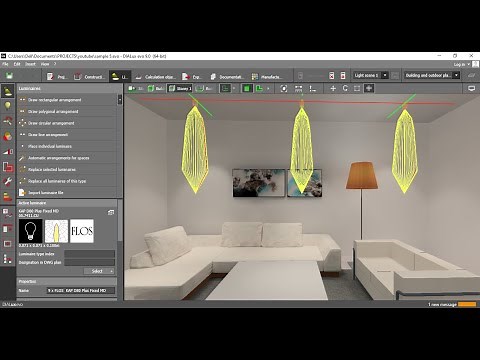The width and height of the screenshot is (480, 360).
Task: Click the green save project icon
Action: click(9, 76)
